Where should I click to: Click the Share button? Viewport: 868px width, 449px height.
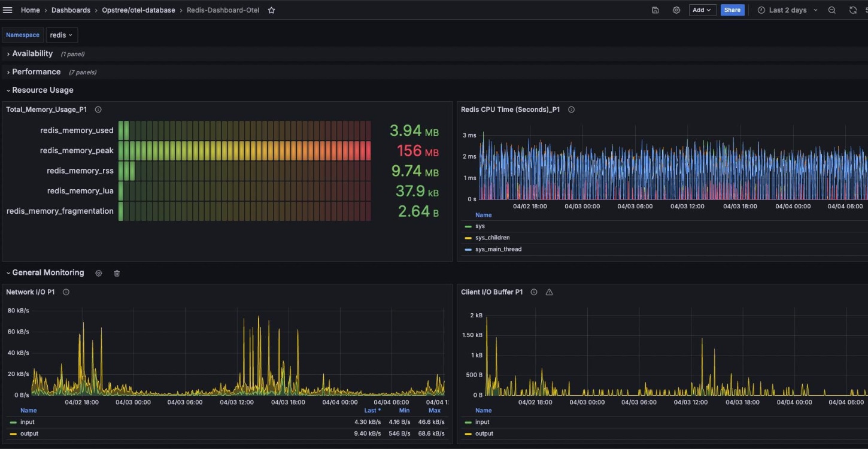point(732,10)
